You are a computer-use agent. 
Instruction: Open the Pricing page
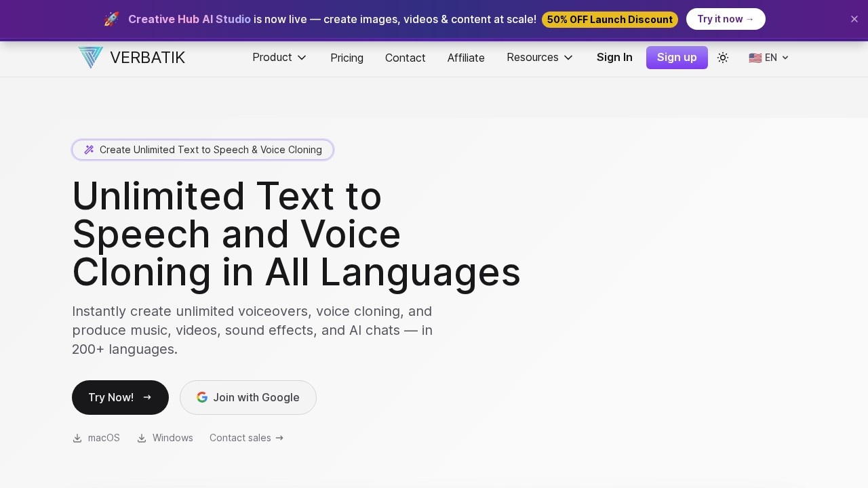347,58
